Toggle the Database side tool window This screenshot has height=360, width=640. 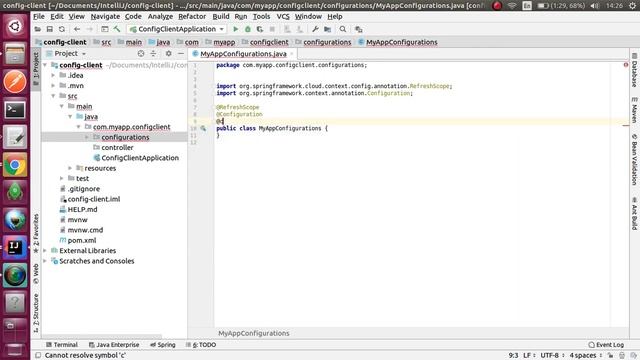(x=634, y=70)
